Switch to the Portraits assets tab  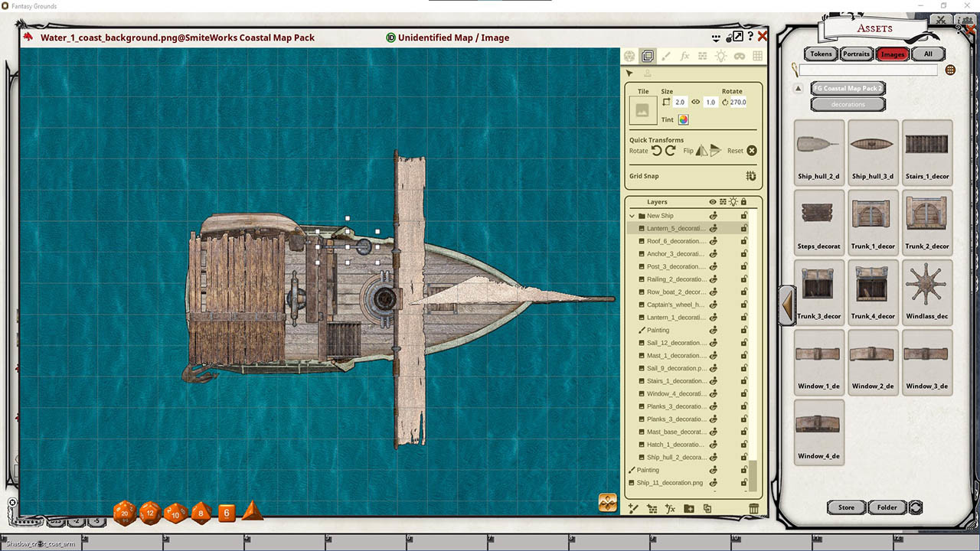pos(856,54)
